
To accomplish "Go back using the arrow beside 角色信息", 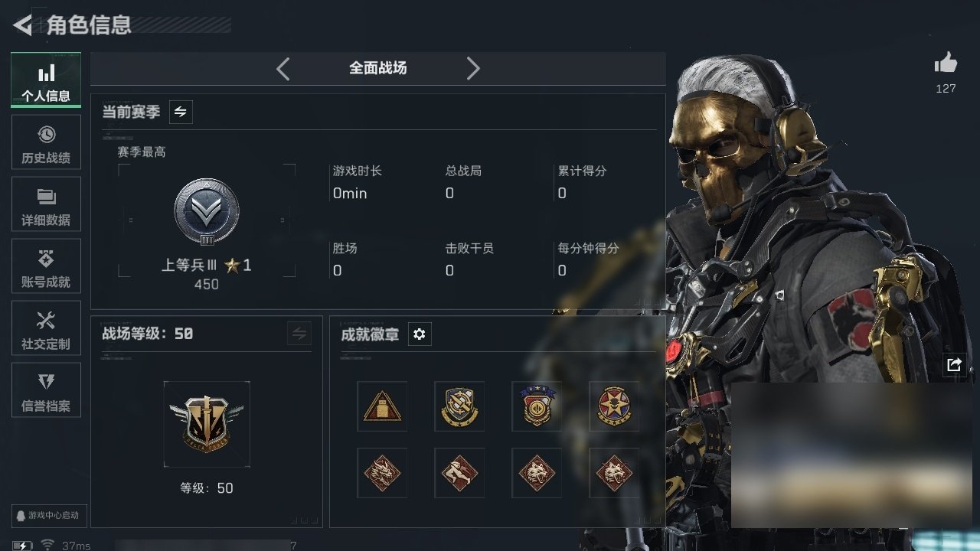I will [23, 25].
